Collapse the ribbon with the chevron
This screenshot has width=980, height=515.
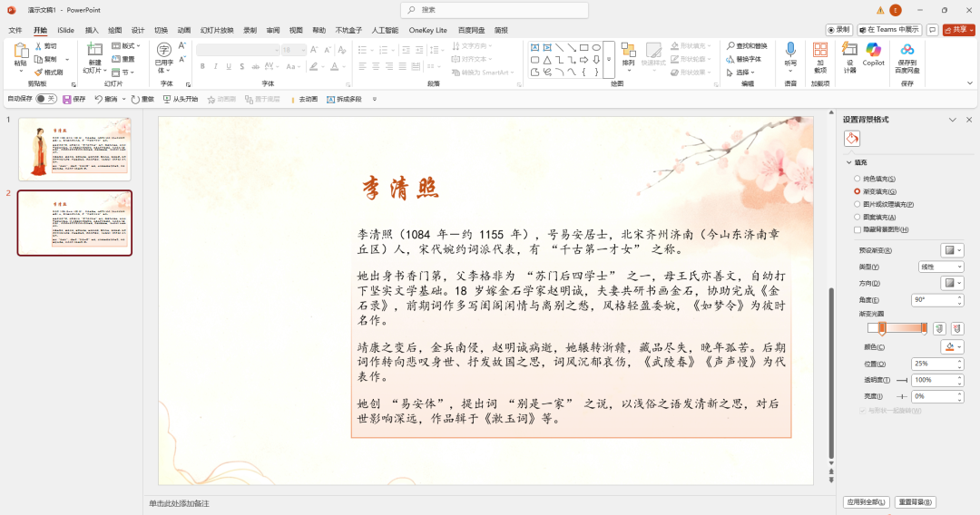969,83
